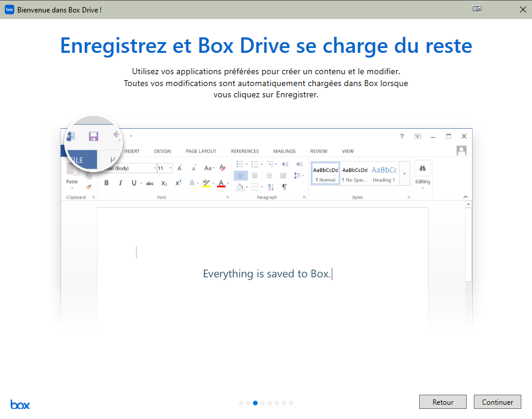Click the Continuer button

[497, 402]
